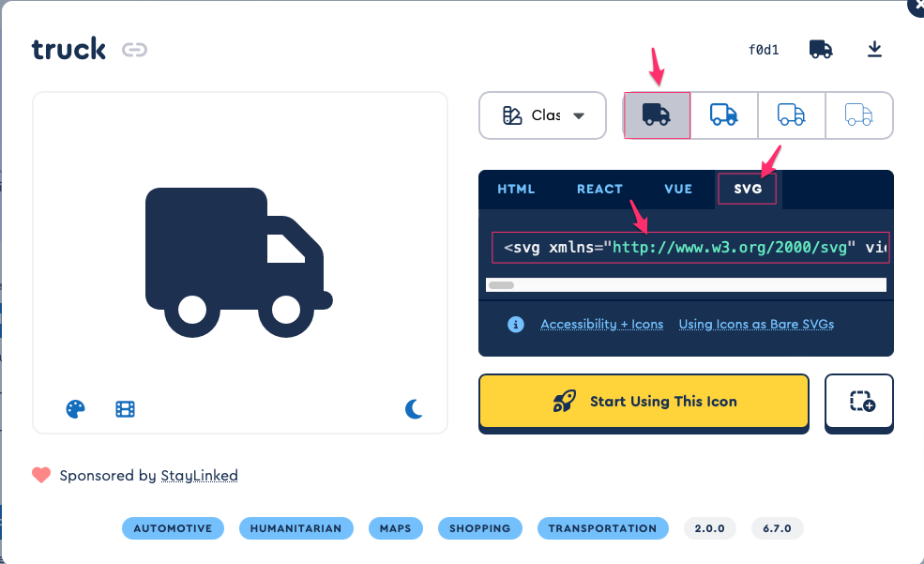Click the SVG code snippet field
924x564 pixels.
tap(689, 248)
